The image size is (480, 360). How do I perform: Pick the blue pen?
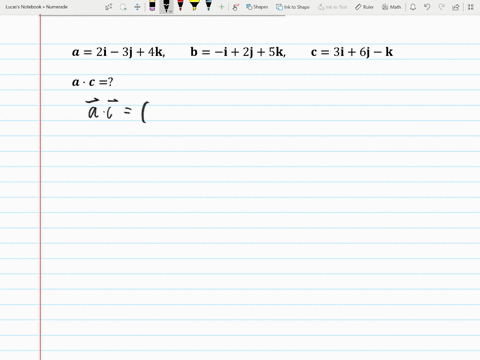point(208,5)
